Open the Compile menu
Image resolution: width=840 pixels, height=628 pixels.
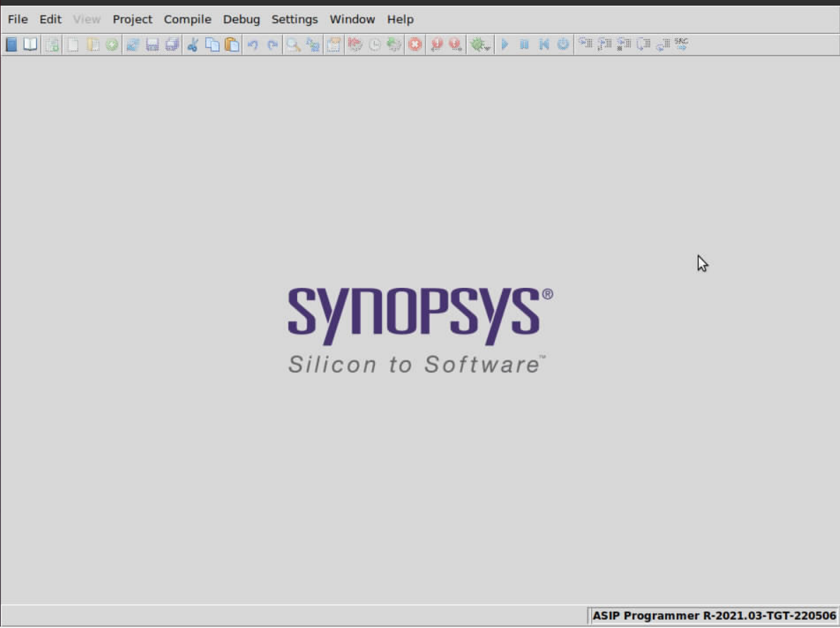point(187,19)
